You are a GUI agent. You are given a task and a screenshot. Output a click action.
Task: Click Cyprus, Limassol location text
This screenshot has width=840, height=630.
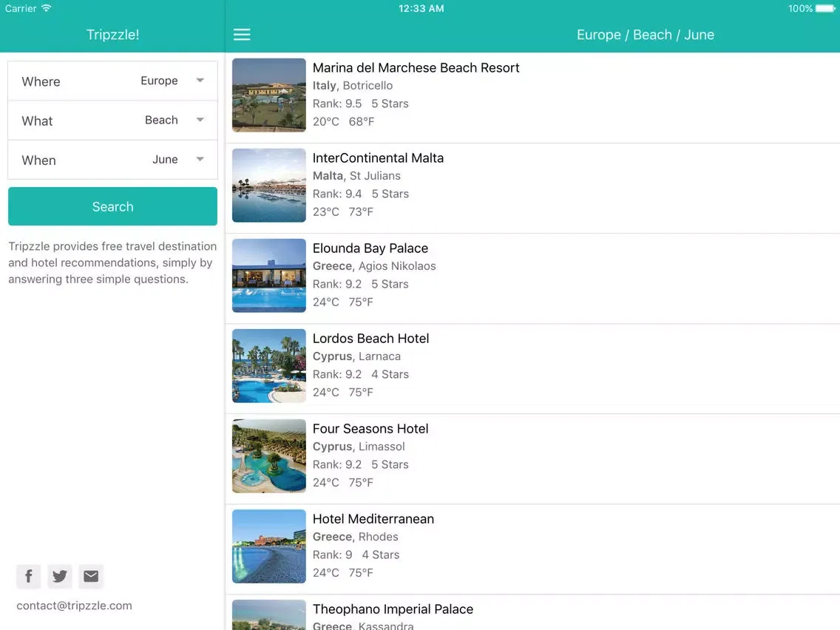pyautogui.click(x=359, y=447)
